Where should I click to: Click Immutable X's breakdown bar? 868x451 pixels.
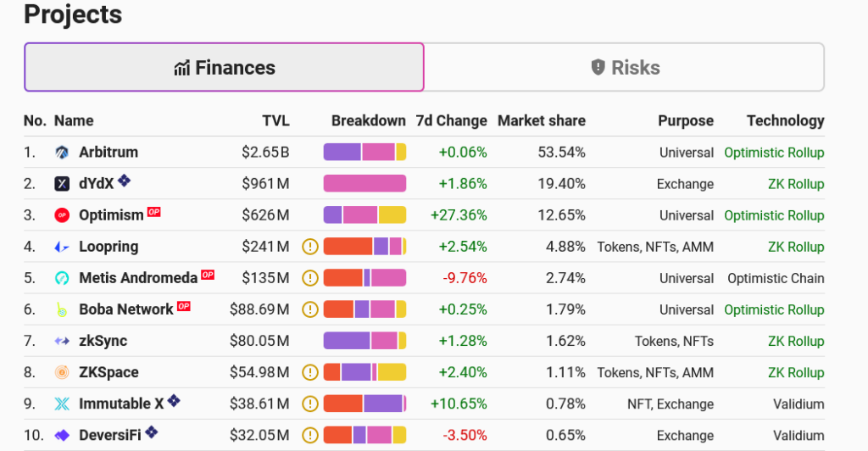(x=364, y=404)
